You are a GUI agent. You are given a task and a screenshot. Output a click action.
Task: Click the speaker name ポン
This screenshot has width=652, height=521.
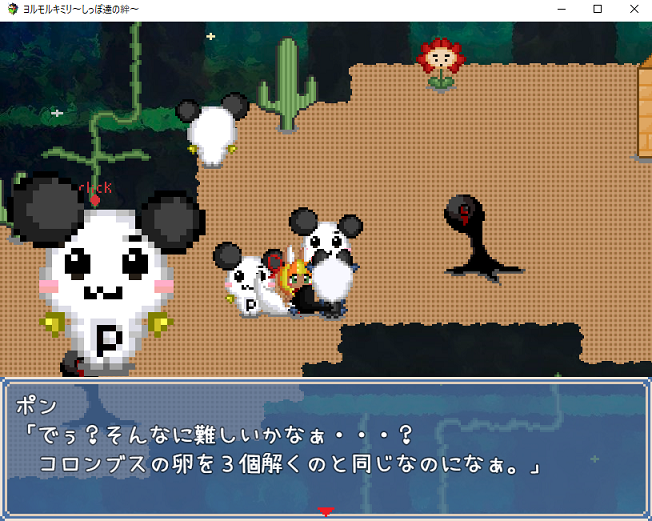[37, 405]
